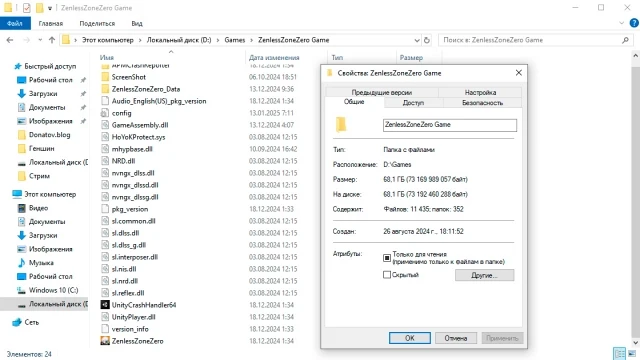The image size is (640, 360).
Task: Refresh the current folder view
Action: tap(427, 40)
